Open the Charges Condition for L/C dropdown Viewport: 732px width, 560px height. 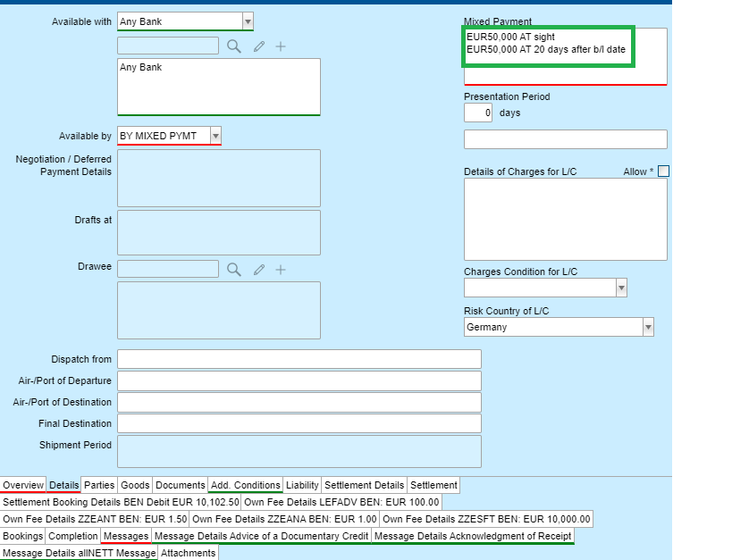[x=621, y=288]
